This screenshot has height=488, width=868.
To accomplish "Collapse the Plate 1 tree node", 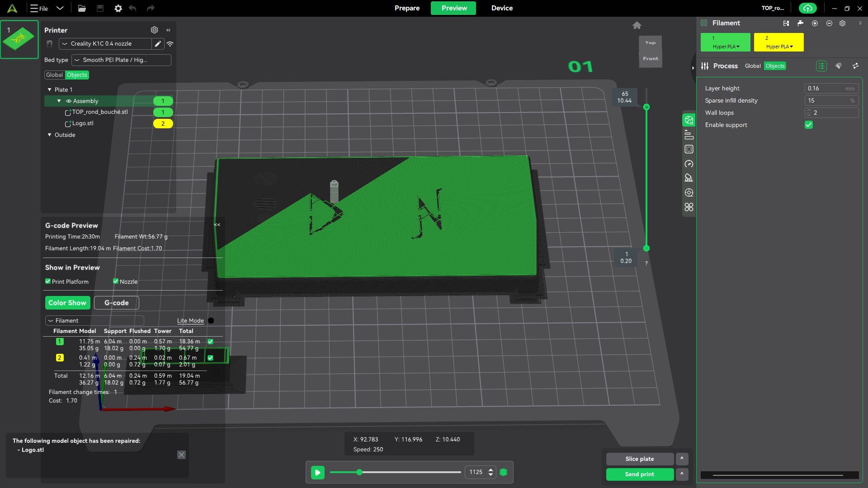I will (50, 89).
